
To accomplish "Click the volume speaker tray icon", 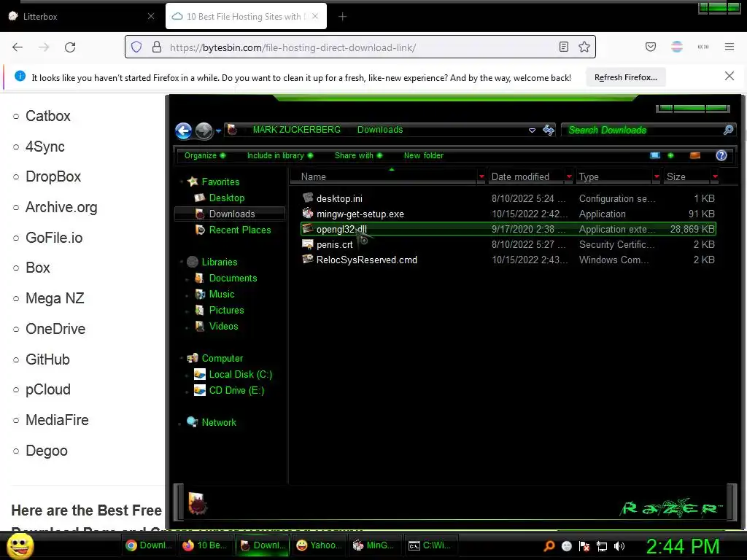I will coord(619,546).
